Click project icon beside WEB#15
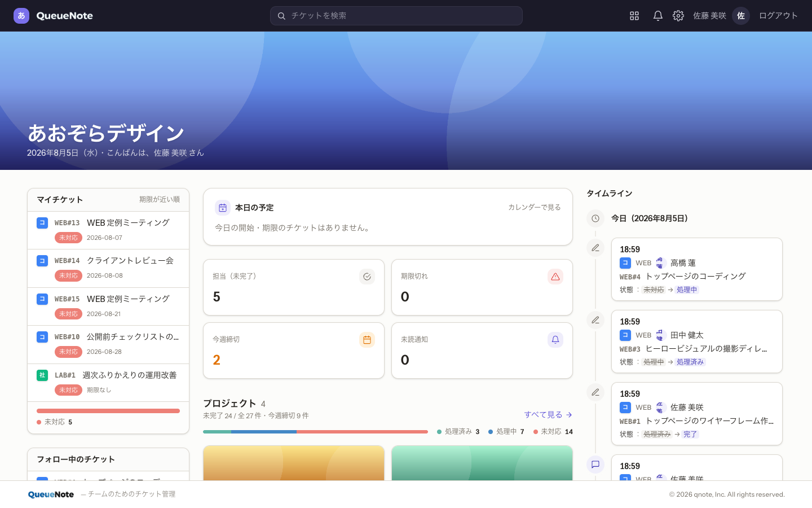The width and height of the screenshot is (812, 508). (42, 299)
